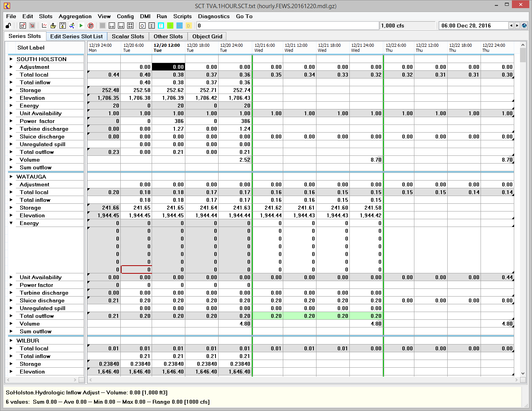This screenshot has height=411, width=532.
Task: Expand the SOUTH HOLSTON group row
Action: 11,59
